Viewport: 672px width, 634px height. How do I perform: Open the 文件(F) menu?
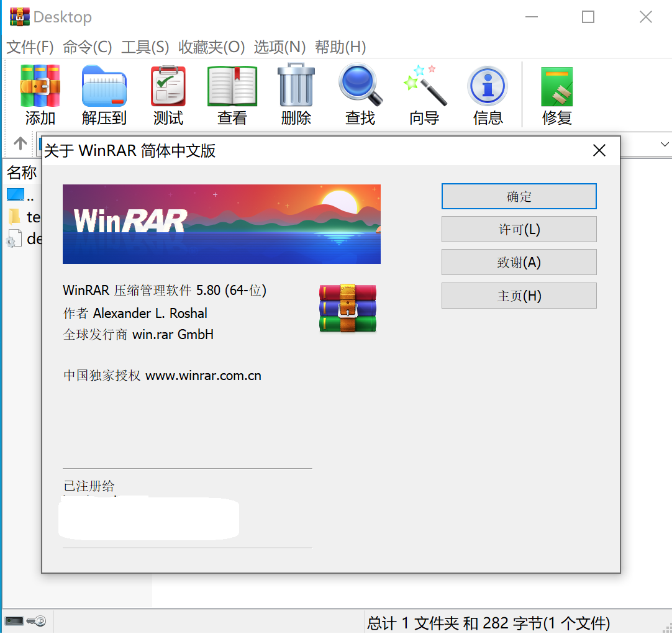click(x=30, y=47)
